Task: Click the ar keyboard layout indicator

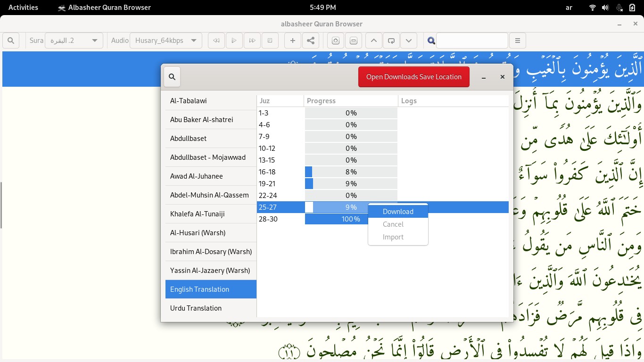Action: tap(569, 7)
